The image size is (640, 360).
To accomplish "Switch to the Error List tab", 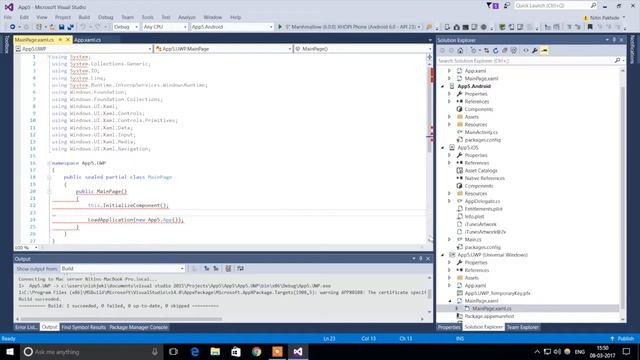I will (x=27, y=327).
